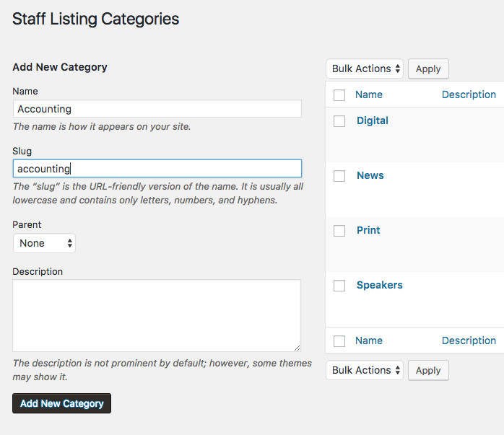
Task: Open the Digital category link
Action: pos(372,120)
